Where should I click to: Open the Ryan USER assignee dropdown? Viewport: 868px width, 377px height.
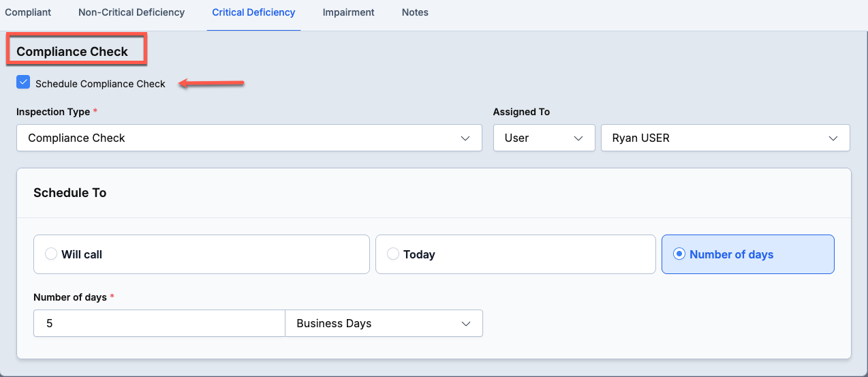(x=726, y=138)
